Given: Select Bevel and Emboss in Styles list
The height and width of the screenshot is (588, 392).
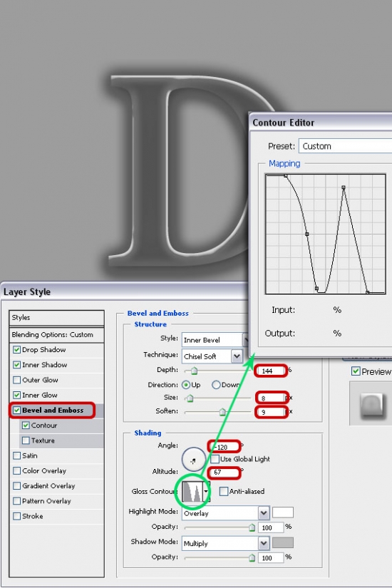Looking at the screenshot, I should [53, 411].
